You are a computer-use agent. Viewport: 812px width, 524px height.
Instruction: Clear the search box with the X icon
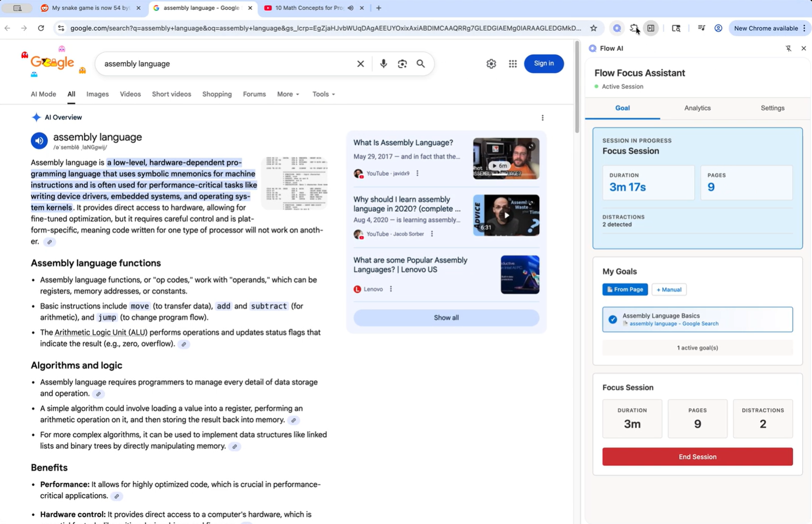point(360,64)
